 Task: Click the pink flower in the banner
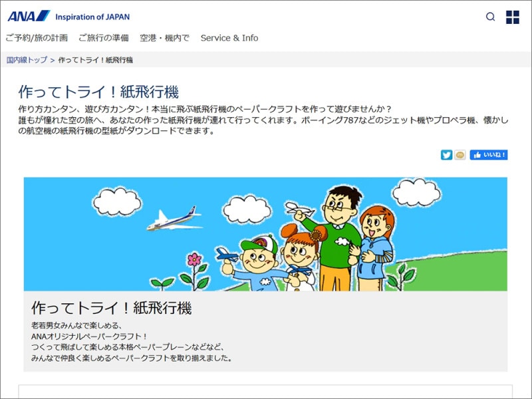pyautogui.click(x=194, y=259)
